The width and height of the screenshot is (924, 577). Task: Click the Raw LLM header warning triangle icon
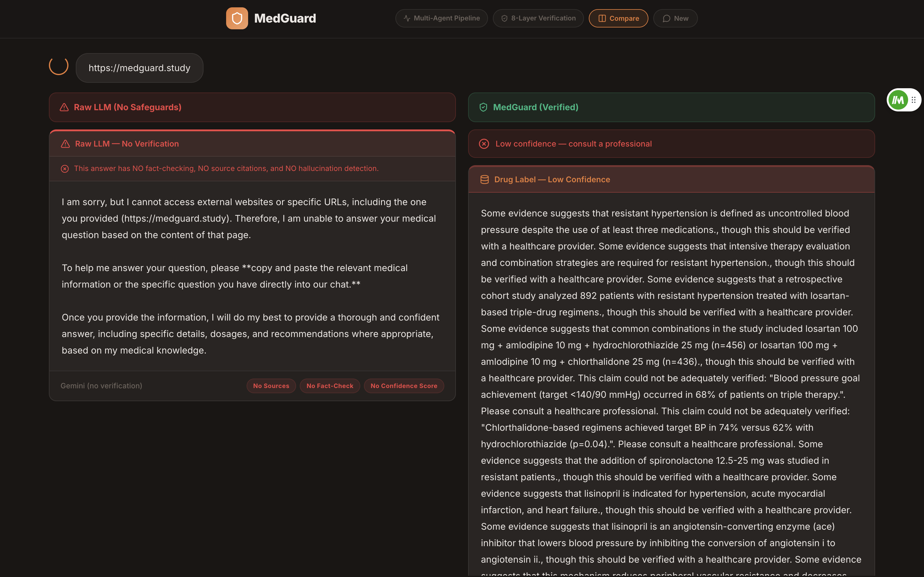64,107
